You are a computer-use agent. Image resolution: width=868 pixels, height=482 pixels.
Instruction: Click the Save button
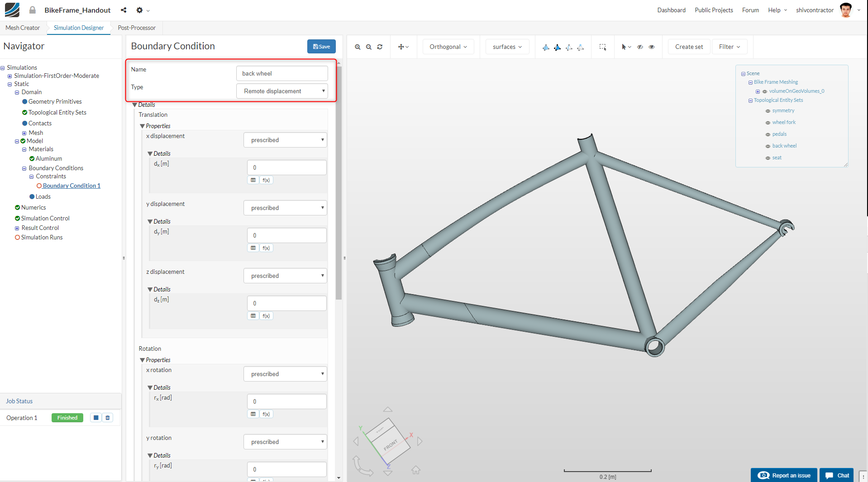(321, 46)
